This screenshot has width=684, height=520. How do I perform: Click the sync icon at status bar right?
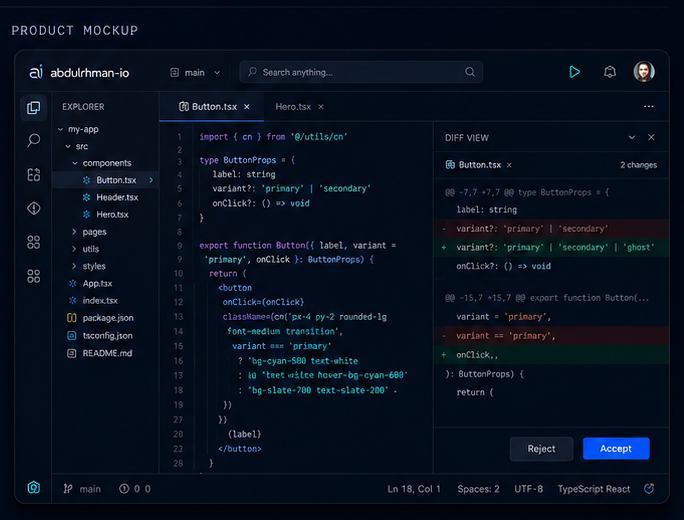(649, 489)
